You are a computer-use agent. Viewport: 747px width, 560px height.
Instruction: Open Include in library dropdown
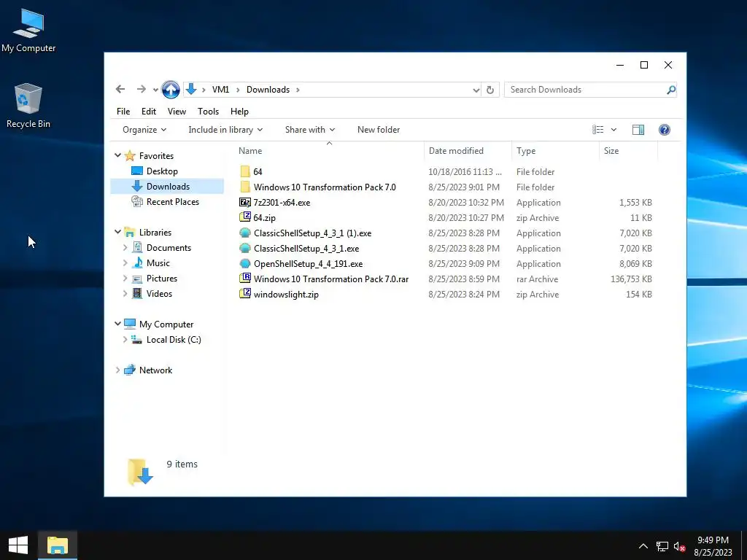point(225,130)
